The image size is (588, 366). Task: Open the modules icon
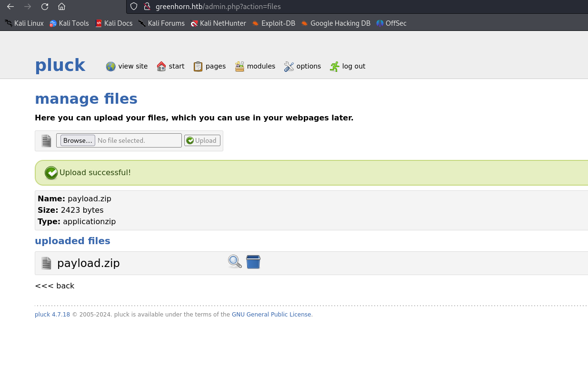(x=239, y=66)
